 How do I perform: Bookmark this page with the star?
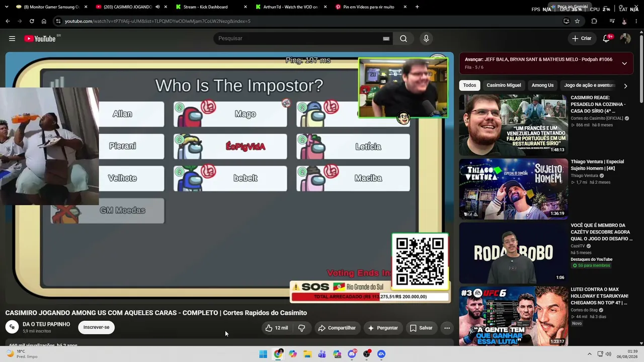coord(577,21)
